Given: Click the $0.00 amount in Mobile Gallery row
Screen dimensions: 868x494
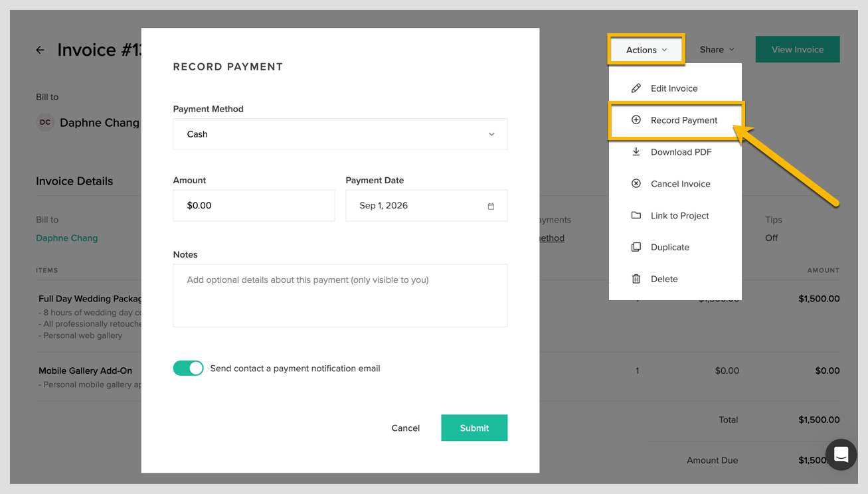Looking at the screenshot, I should (x=827, y=371).
